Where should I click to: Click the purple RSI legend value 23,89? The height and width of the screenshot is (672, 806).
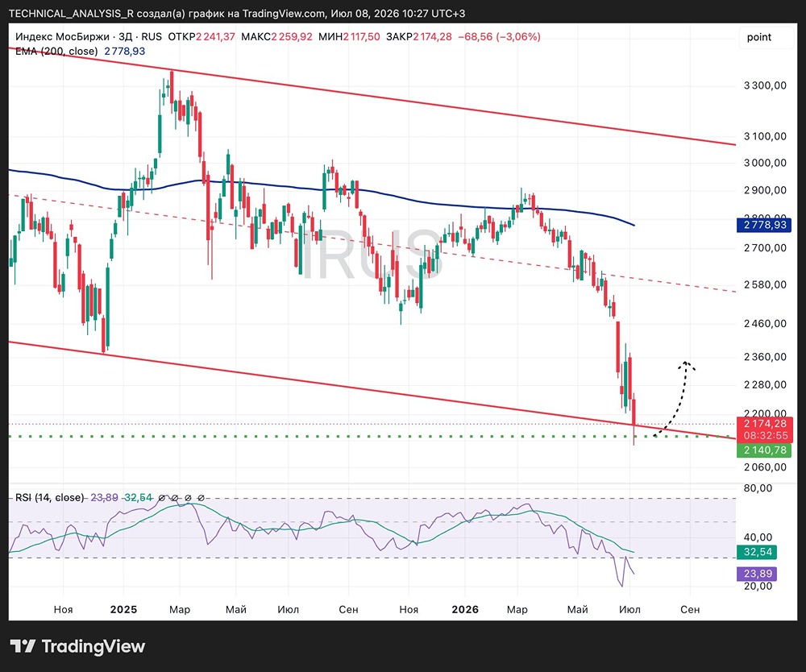pyautogui.click(x=104, y=497)
